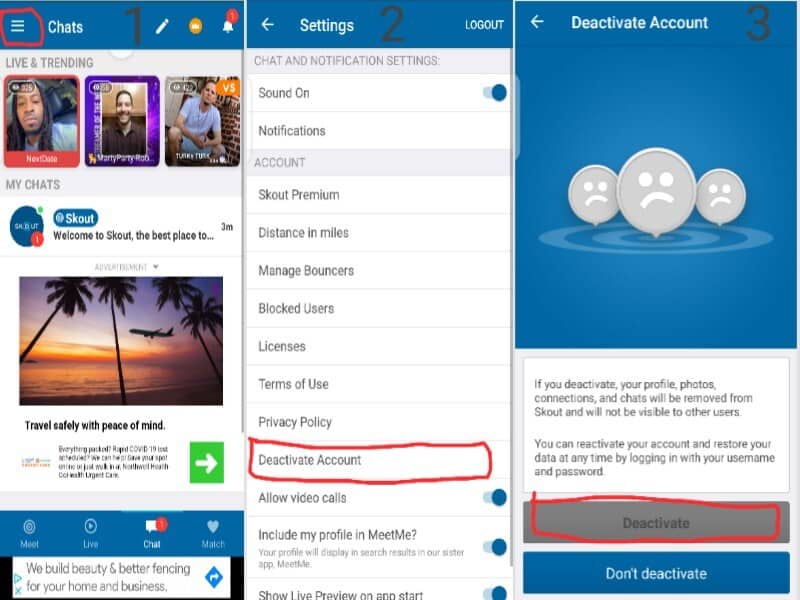Screen dimensions: 800x600
Task: Open the travel sunset advertisement image
Action: pos(121,341)
